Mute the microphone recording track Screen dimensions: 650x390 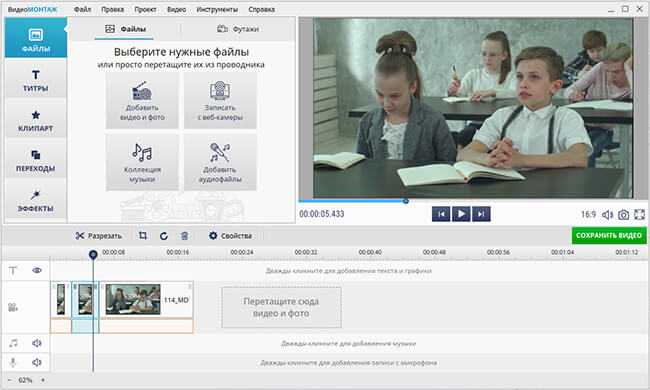tap(37, 363)
